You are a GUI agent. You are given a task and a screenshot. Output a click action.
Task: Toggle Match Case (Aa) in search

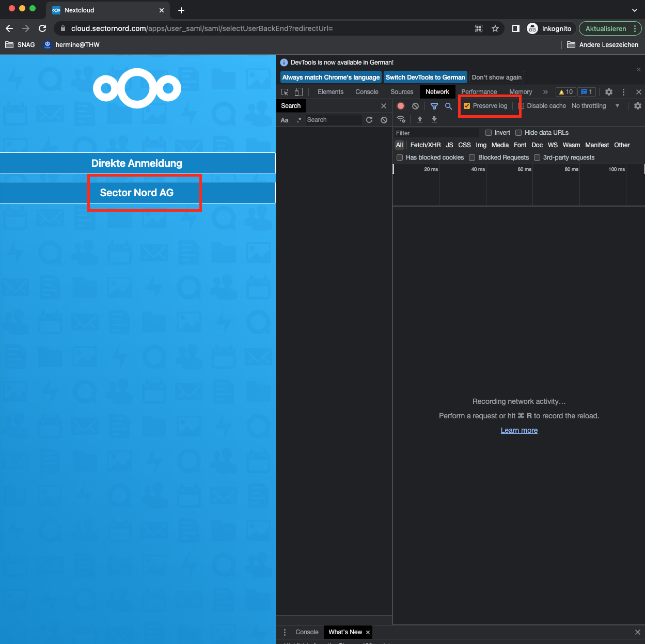point(285,120)
